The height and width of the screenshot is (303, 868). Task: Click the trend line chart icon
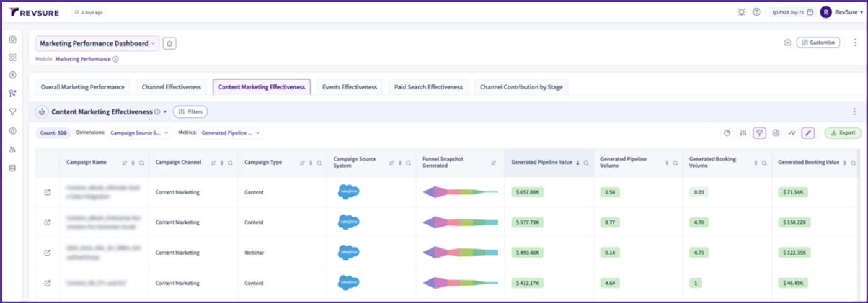792,133
